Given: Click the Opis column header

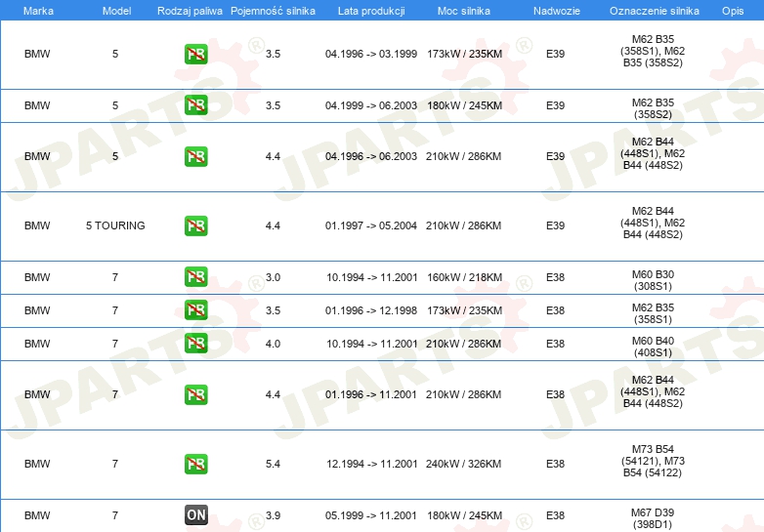Looking at the screenshot, I should click(x=733, y=11).
